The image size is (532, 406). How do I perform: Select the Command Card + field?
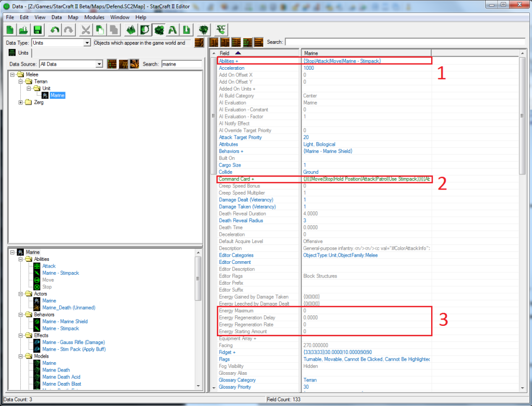pyautogui.click(x=325, y=179)
